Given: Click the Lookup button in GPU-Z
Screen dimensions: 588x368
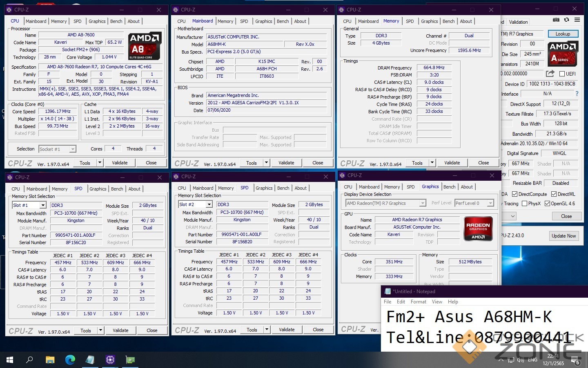Looking at the screenshot, I should (x=562, y=34).
